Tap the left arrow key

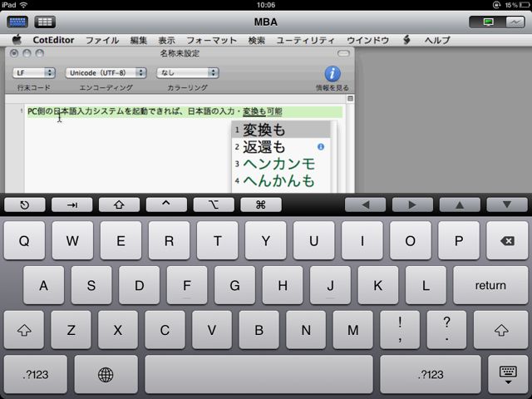tap(365, 205)
